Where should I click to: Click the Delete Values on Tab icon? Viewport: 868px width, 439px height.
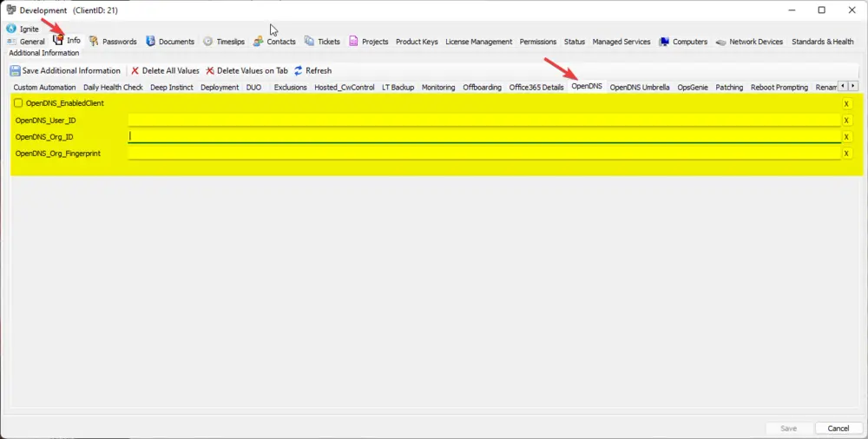[210, 71]
